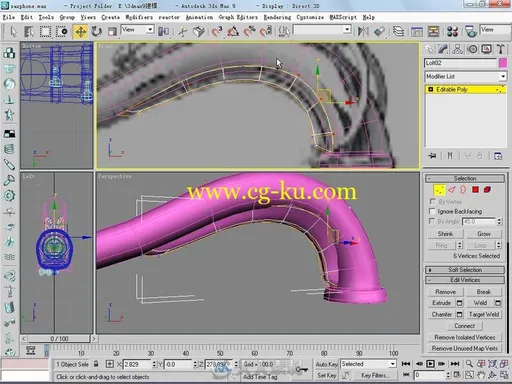Toggle By Vertex checkbox
512x384 pixels.
[432, 201]
